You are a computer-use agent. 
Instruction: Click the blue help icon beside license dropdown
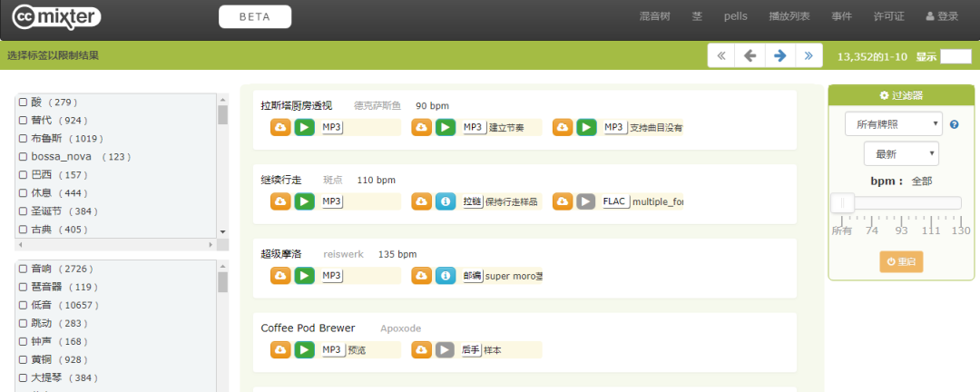point(954,124)
